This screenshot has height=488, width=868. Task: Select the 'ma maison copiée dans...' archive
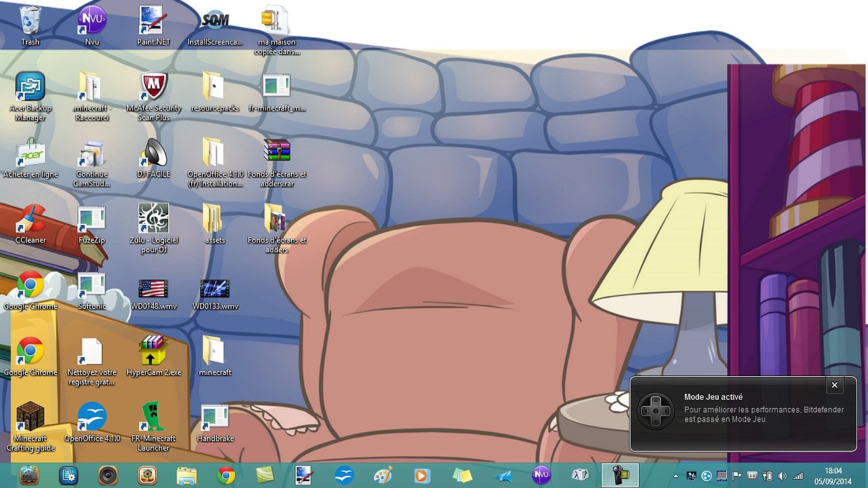(277, 30)
